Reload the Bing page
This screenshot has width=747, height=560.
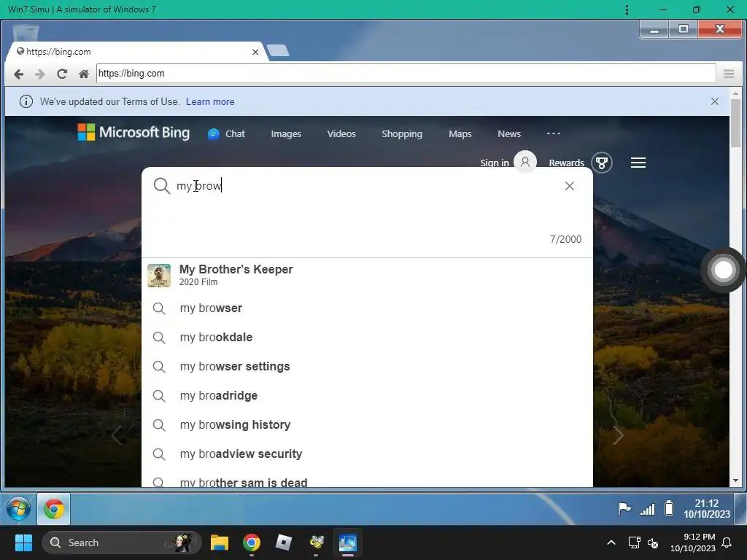coord(62,74)
